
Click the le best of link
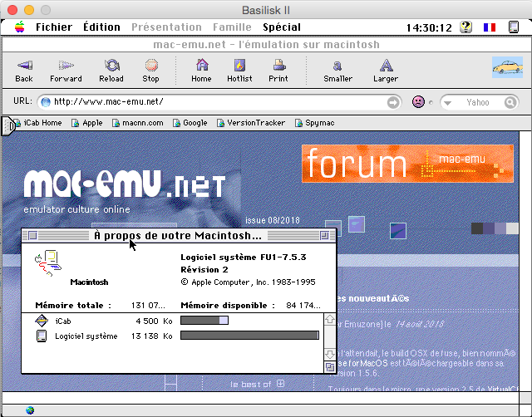(x=257, y=384)
